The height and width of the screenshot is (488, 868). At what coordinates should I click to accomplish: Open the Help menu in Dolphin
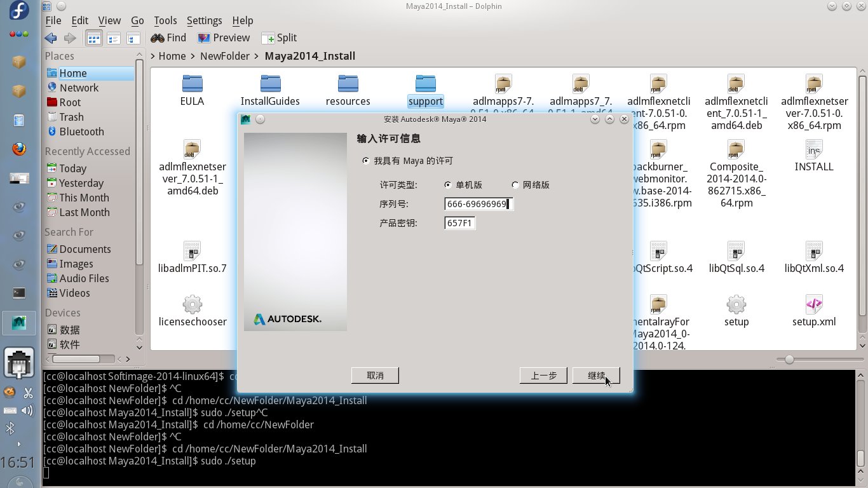[243, 20]
